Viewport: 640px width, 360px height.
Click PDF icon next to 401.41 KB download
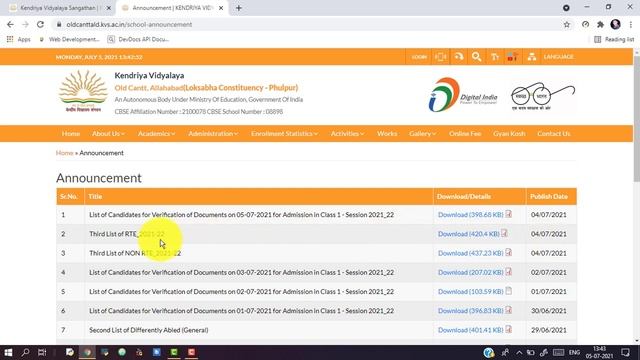509,329
